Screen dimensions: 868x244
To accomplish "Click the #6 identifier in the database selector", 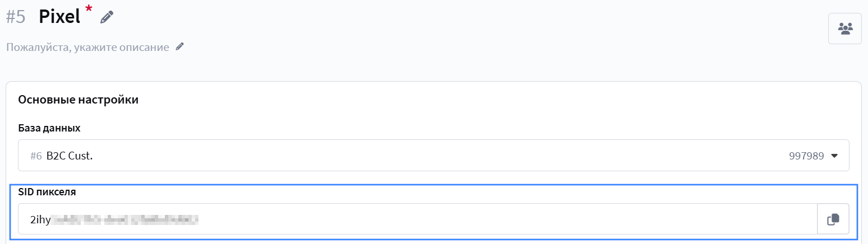I will pyautogui.click(x=36, y=156).
